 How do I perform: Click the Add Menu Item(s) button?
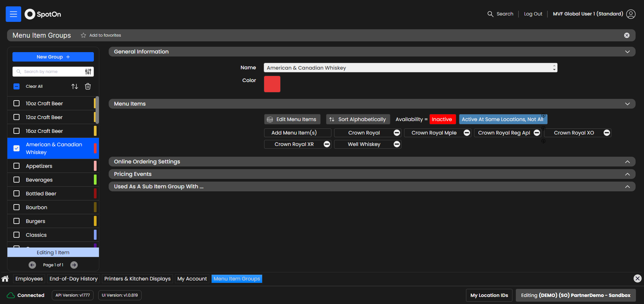pos(297,133)
